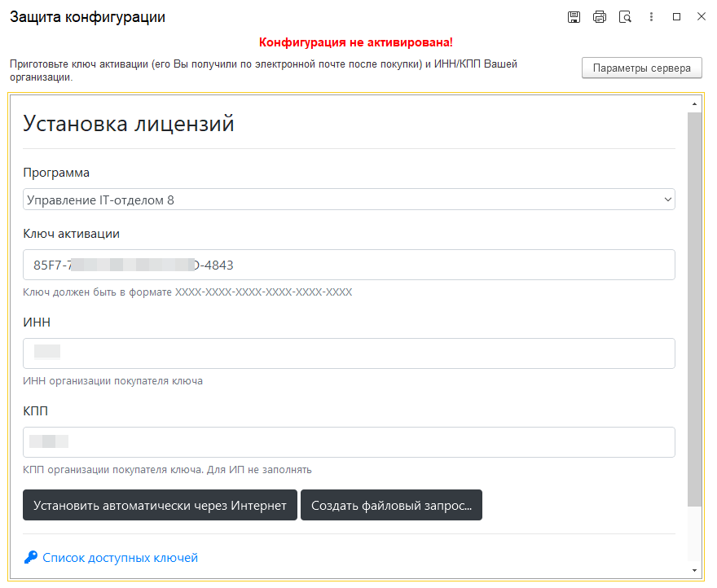Viewport: 717px width, 588px height.
Task: Expand the chevron on Управление IT-отделом 8
Action: tap(666, 199)
